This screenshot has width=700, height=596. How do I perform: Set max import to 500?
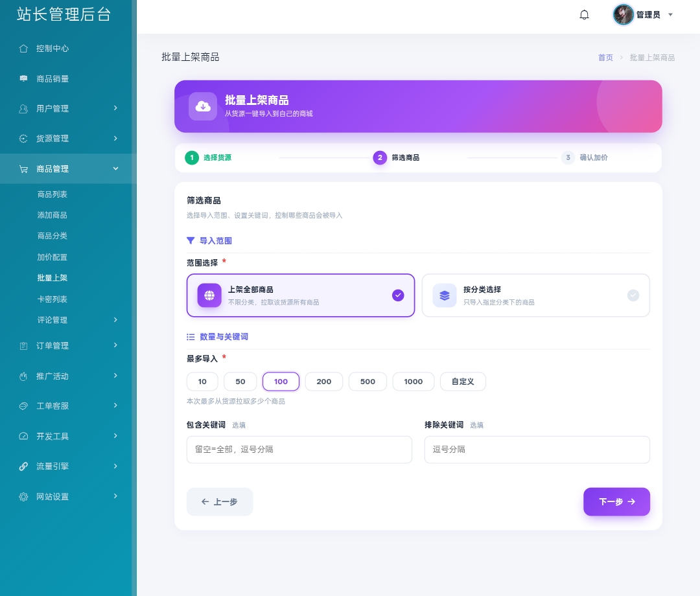pyautogui.click(x=367, y=382)
